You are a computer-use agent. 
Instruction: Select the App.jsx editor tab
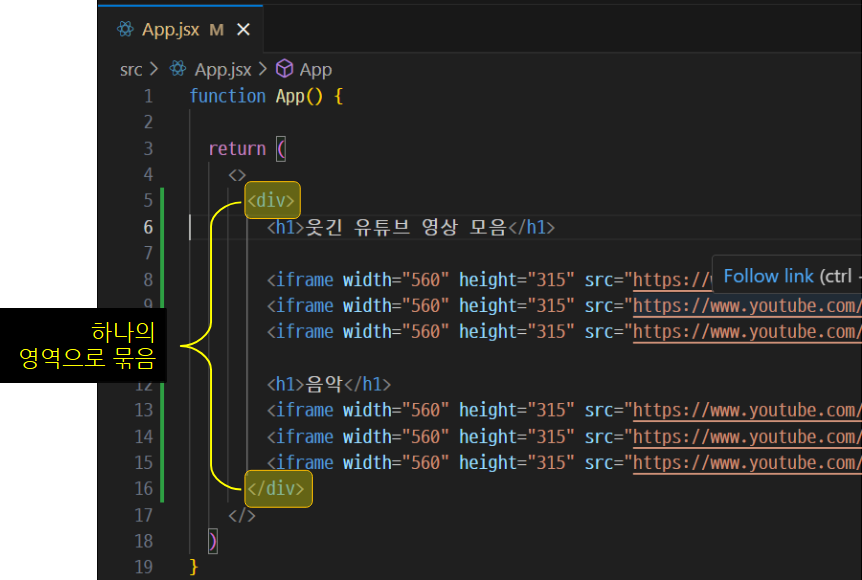[x=168, y=30]
